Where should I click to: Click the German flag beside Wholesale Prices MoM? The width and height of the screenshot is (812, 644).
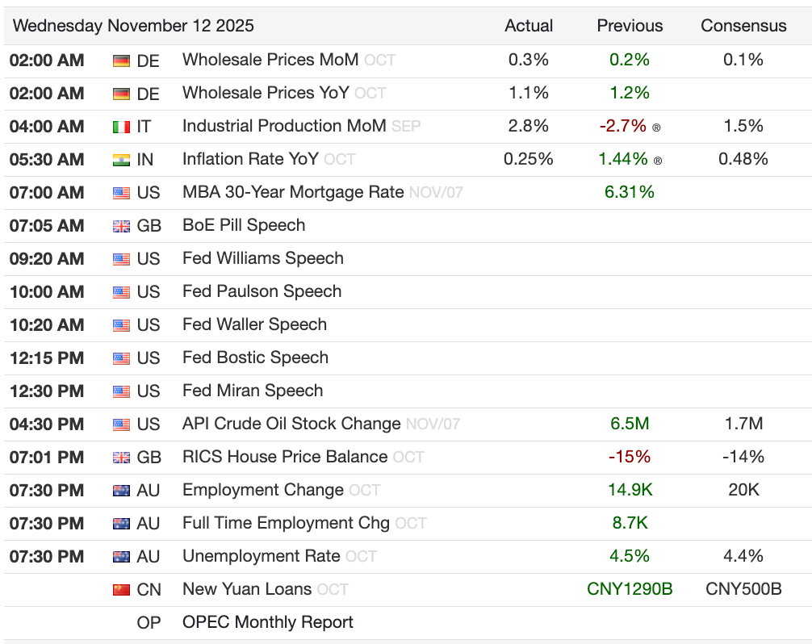[x=121, y=61]
